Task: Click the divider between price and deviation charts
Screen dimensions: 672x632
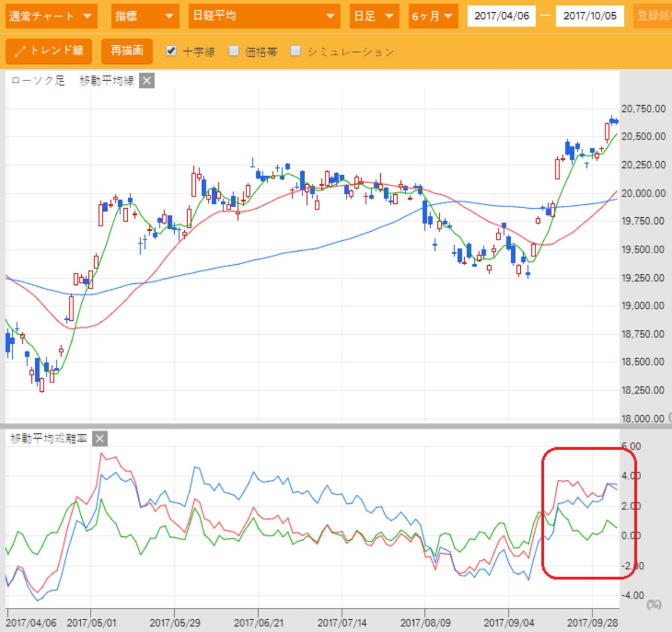Action: tap(336, 426)
